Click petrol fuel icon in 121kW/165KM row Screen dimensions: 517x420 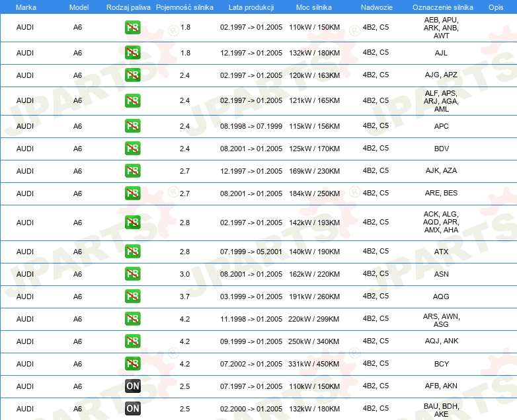pos(132,100)
